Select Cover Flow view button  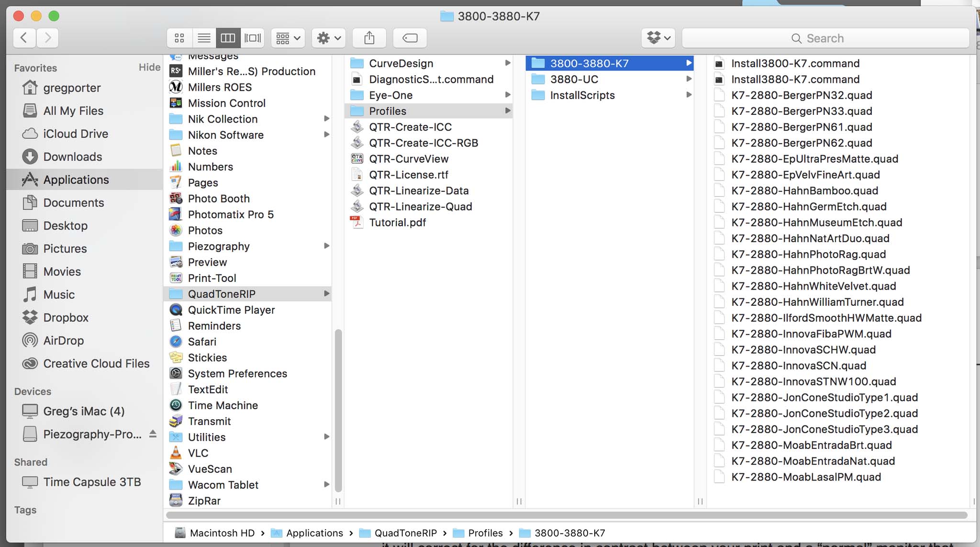[253, 38]
